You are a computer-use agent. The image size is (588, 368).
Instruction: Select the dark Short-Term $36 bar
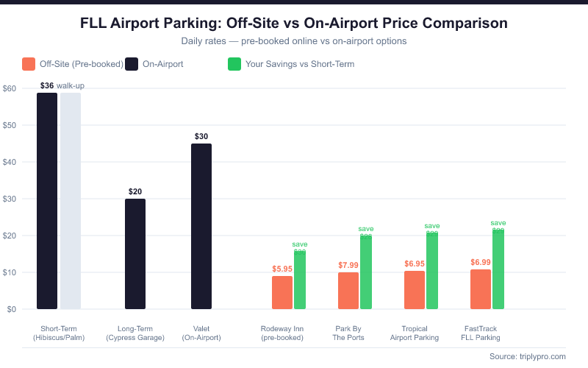coord(47,201)
